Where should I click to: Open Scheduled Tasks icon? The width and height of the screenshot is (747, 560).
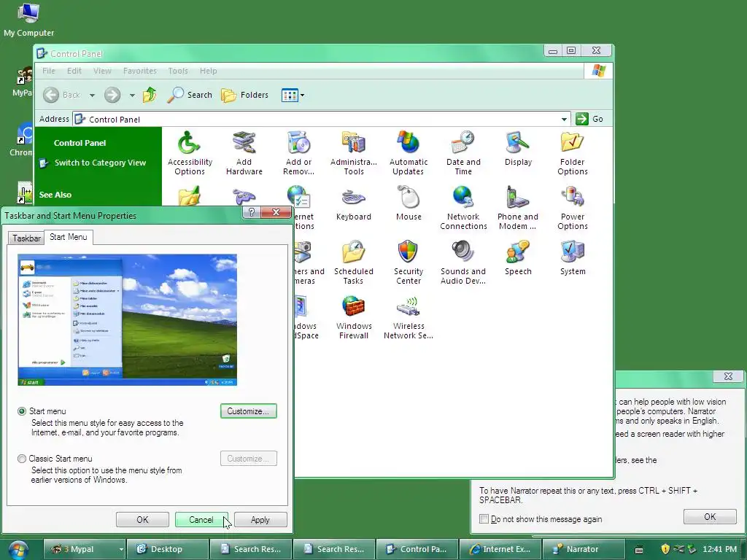click(x=354, y=262)
